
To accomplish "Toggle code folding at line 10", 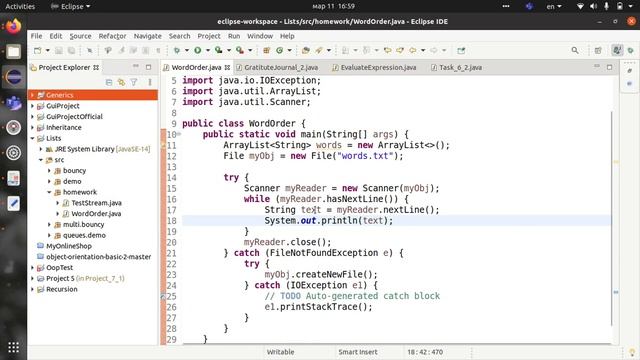I will 179,134.
